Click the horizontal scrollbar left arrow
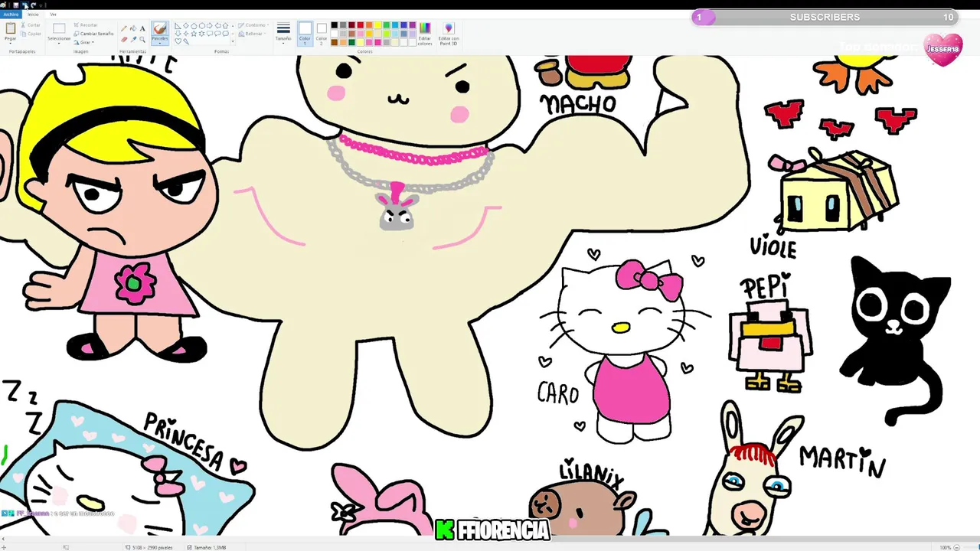980x551 pixels. pyautogui.click(x=3, y=540)
